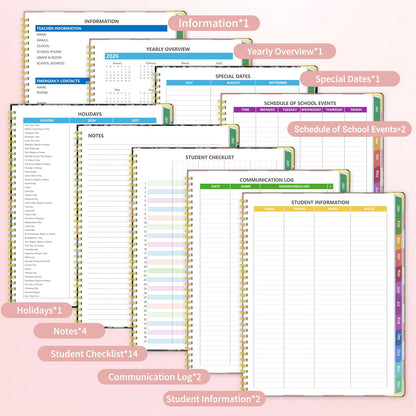Click the HOLIDAYS page title
The width and height of the screenshot is (416, 416).
pos(90,114)
